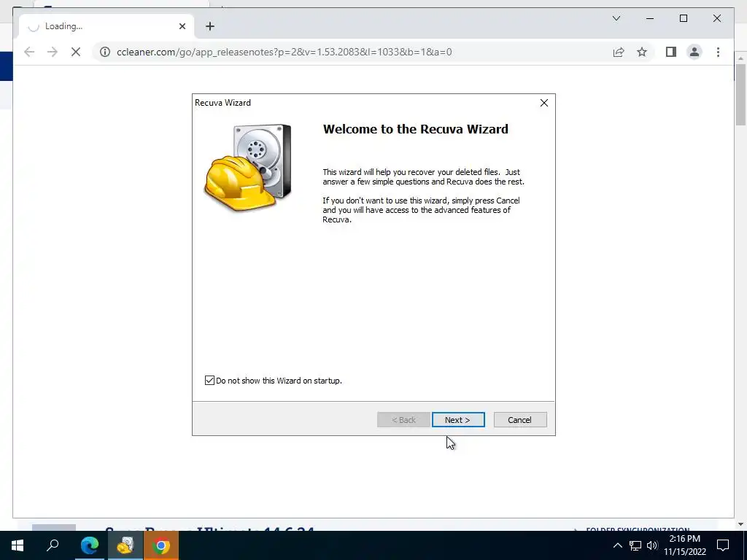
Task: Open network tray icon
Action: click(x=635, y=545)
